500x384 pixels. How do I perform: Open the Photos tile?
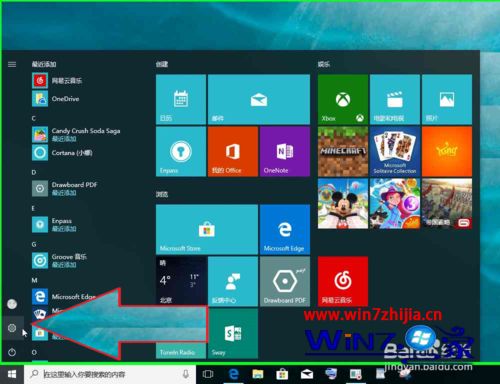point(447,99)
